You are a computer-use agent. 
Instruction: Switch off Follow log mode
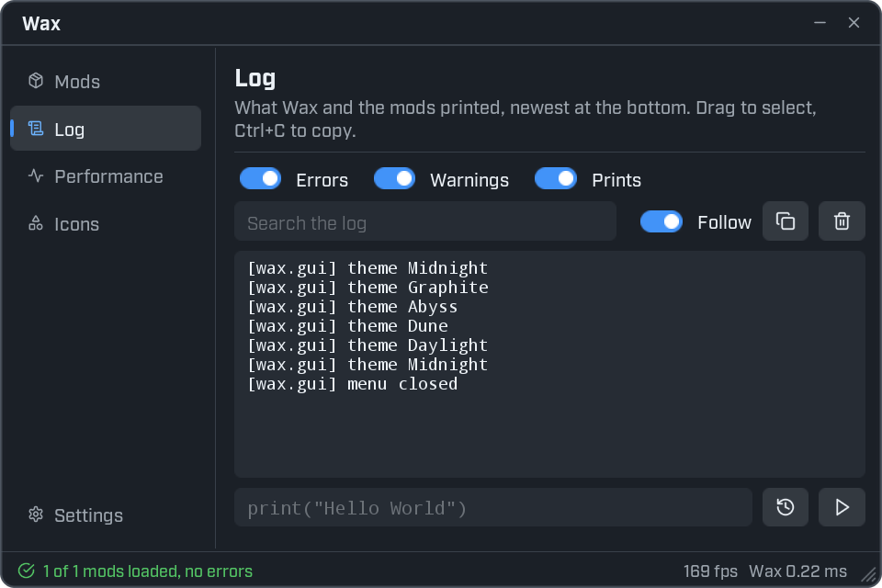pyautogui.click(x=661, y=221)
